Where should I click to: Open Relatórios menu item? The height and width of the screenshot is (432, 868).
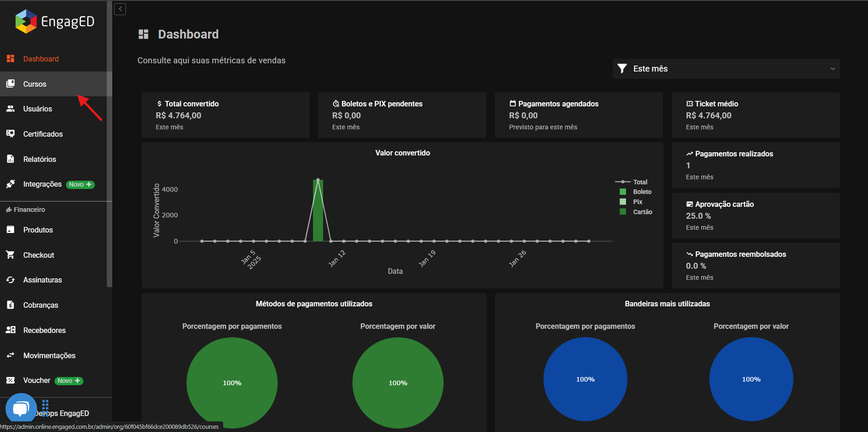(x=54, y=159)
